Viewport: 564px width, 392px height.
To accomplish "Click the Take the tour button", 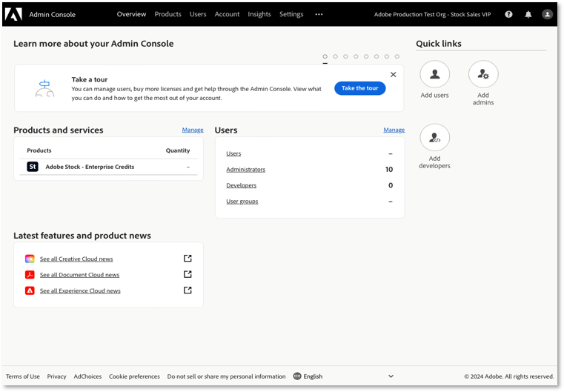I will (x=360, y=88).
